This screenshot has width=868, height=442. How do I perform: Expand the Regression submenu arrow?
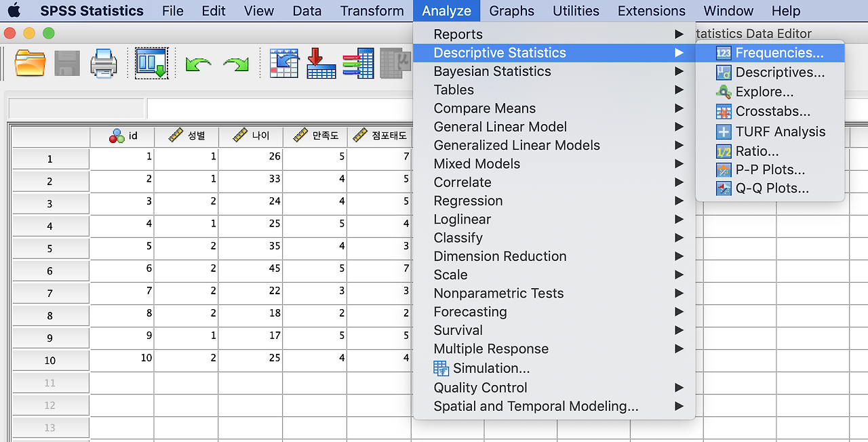coord(679,201)
